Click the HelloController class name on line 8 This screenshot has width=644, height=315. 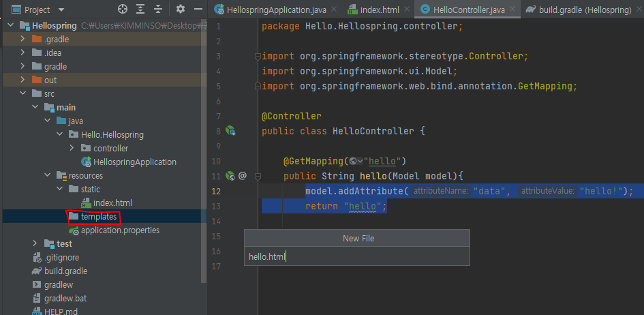click(373, 132)
